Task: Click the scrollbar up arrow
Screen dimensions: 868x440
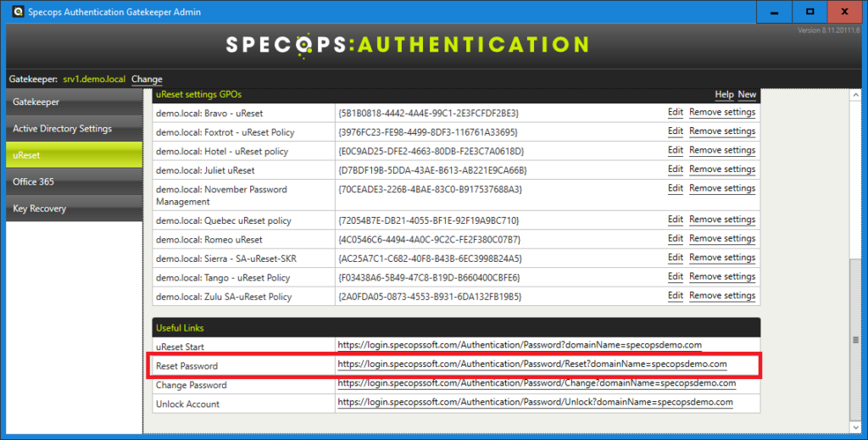Action: click(x=856, y=95)
